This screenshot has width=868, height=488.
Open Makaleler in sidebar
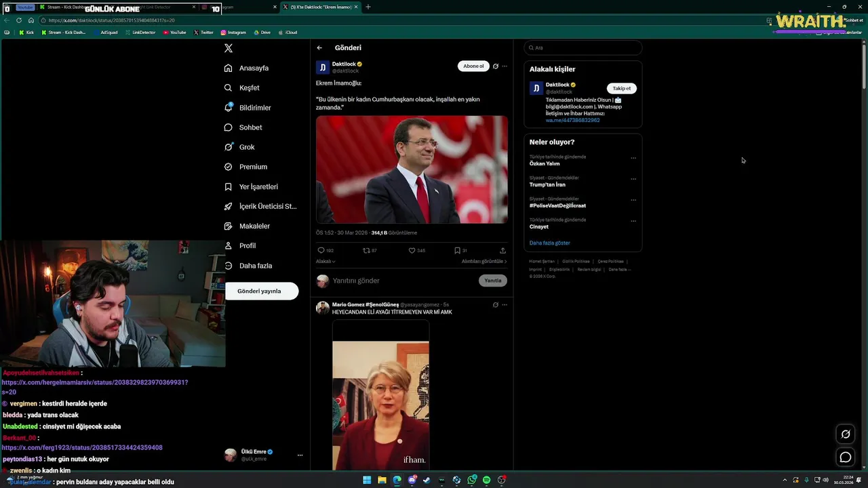click(247, 226)
